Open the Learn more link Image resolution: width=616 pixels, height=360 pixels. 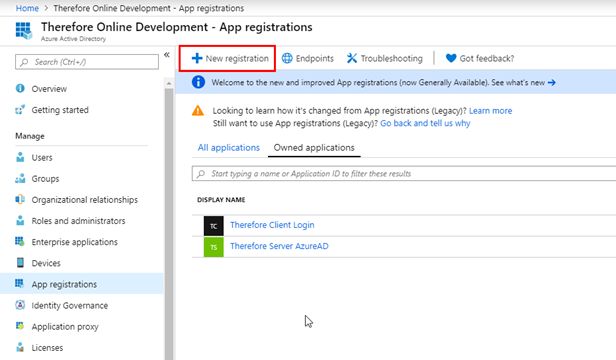click(x=491, y=111)
